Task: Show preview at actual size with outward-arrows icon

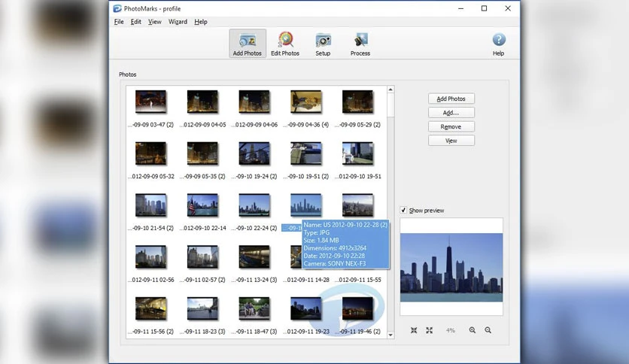Action: (x=429, y=330)
